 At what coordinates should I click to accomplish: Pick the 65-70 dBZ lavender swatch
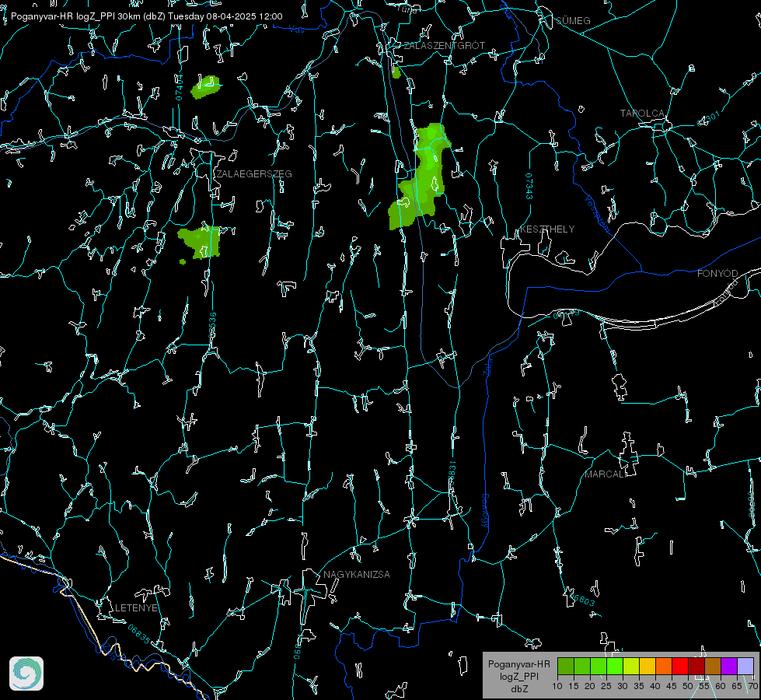pyautogui.click(x=745, y=666)
